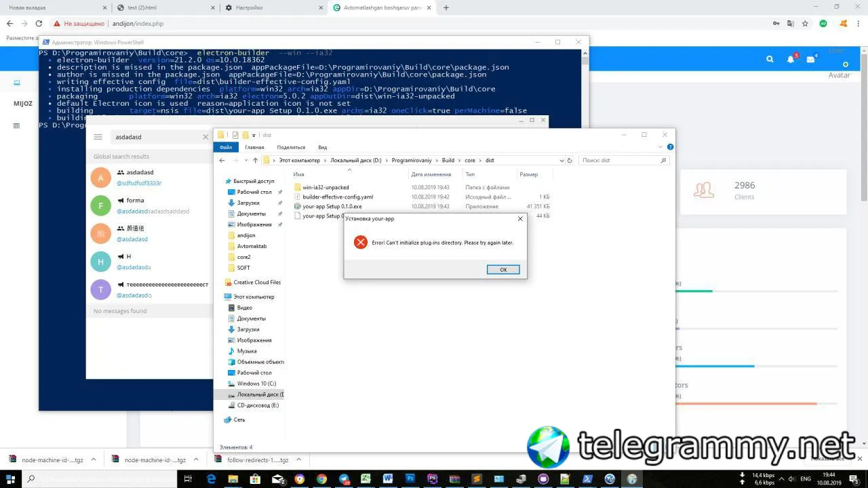
Task: Open the Telegram hamburger menu
Action: coord(98,137)
